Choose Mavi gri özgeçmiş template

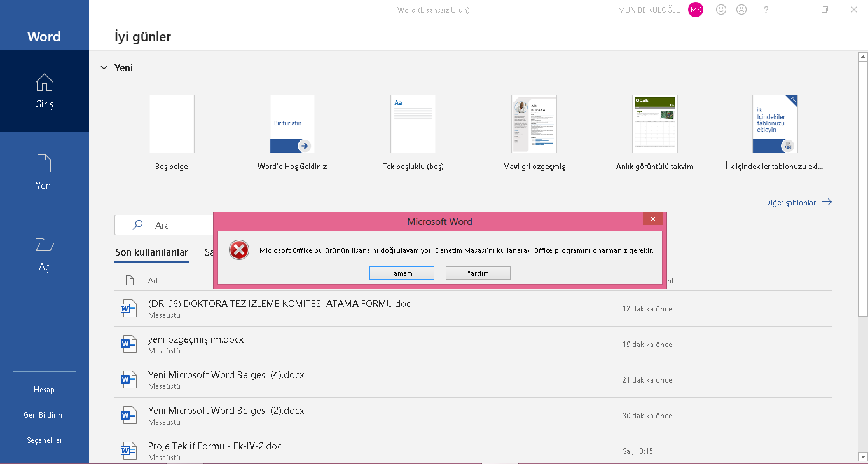coord(534,124)
